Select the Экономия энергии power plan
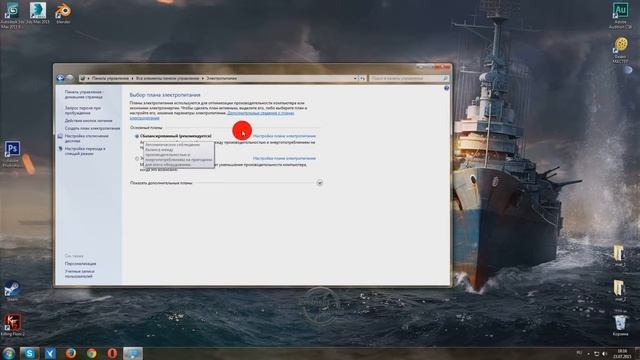The height and width of the screenshot is (360, 640). 137,158
